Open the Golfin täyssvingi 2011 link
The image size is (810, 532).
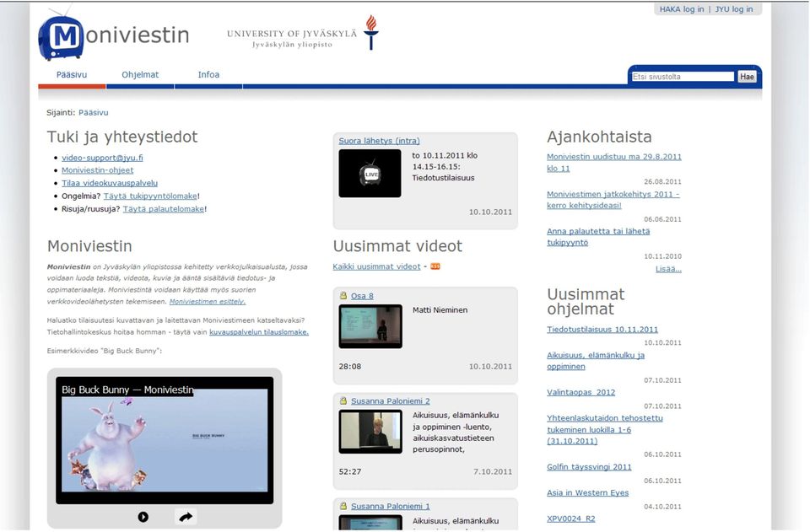pos(589,466)
